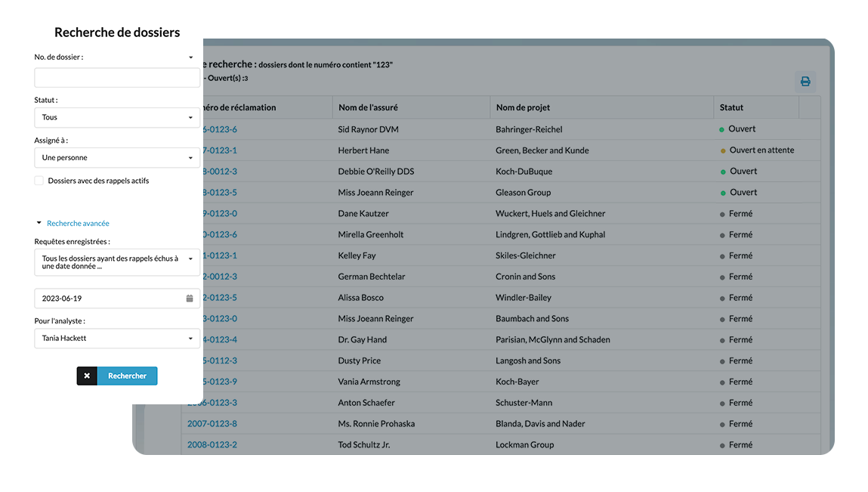Click project name Parisian, McGlynn and Schaden
The width and height of the screenshot is (868, 492).
click(x=552, y=340)
